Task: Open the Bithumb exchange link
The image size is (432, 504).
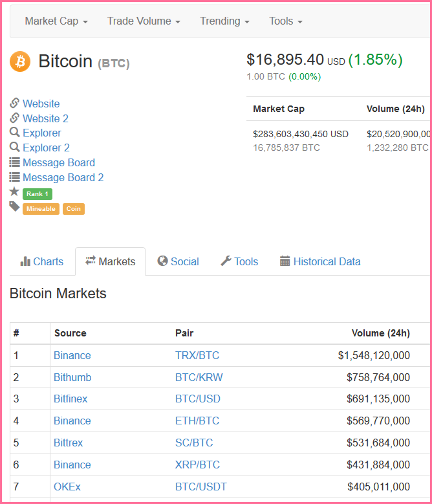Action: click(72, 377)
